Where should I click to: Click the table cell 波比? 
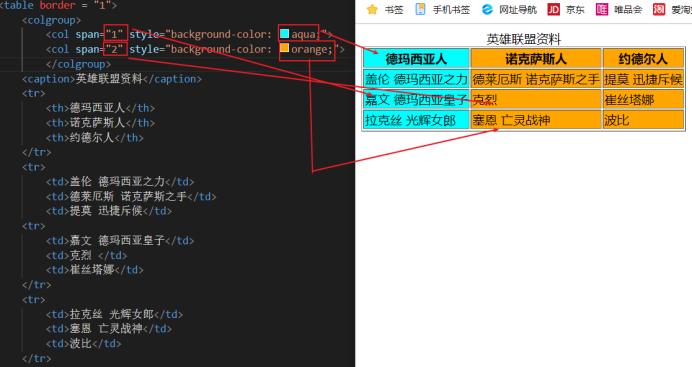click(643, 120)
